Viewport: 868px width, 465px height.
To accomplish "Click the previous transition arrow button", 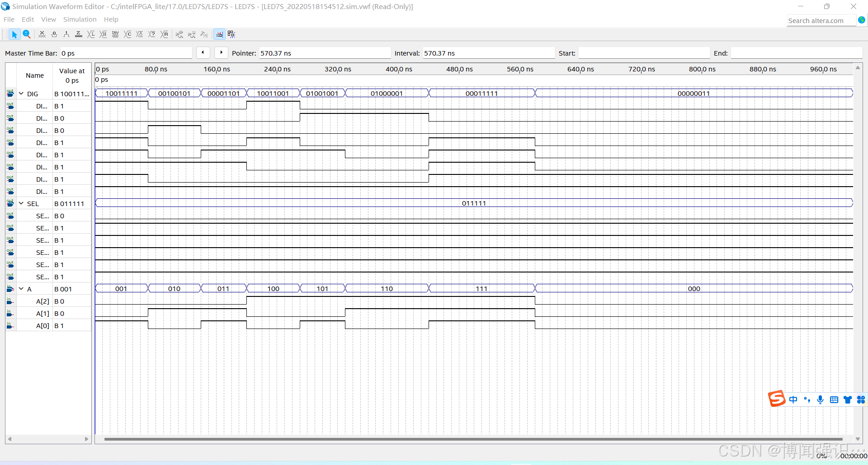I will coord(203,53).
